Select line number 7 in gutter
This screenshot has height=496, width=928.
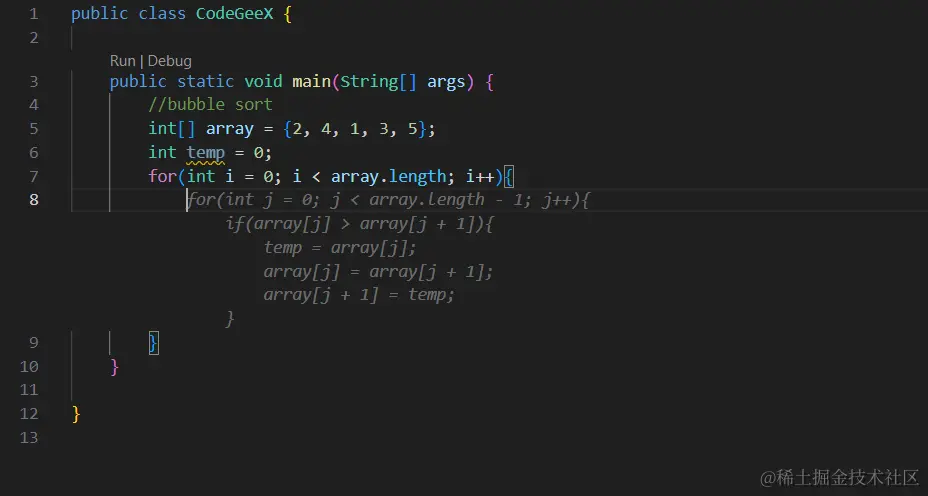pos(34,176)
